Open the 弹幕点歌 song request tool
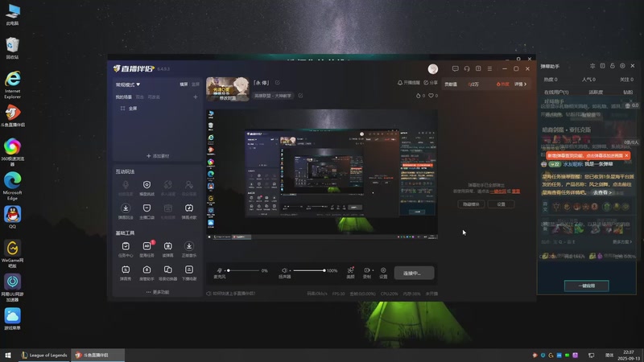This screenshot has height=362, width=644. point(189,211)
